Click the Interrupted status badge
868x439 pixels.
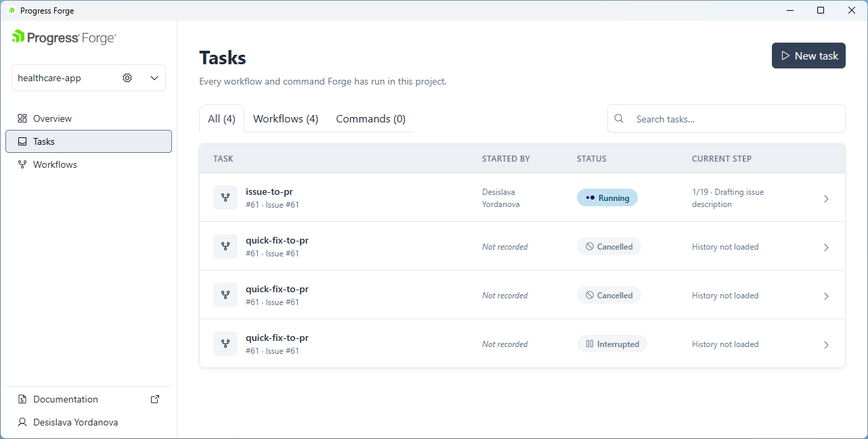(612, 344)
